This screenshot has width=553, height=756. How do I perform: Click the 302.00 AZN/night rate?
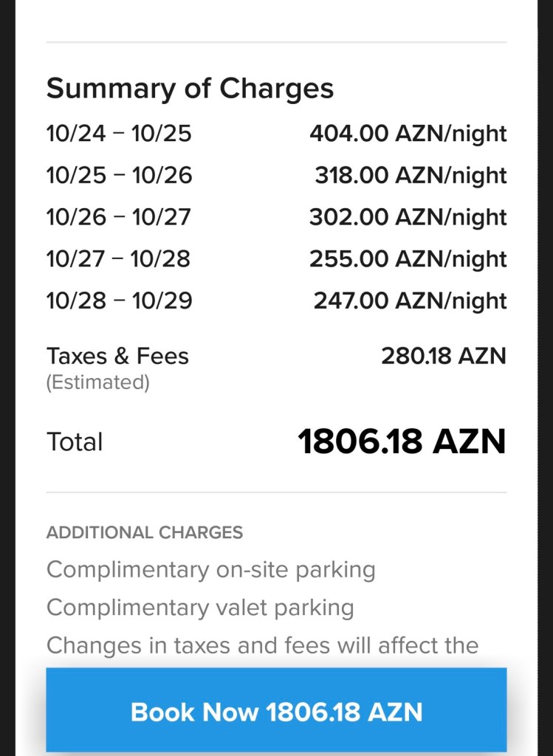408,217
